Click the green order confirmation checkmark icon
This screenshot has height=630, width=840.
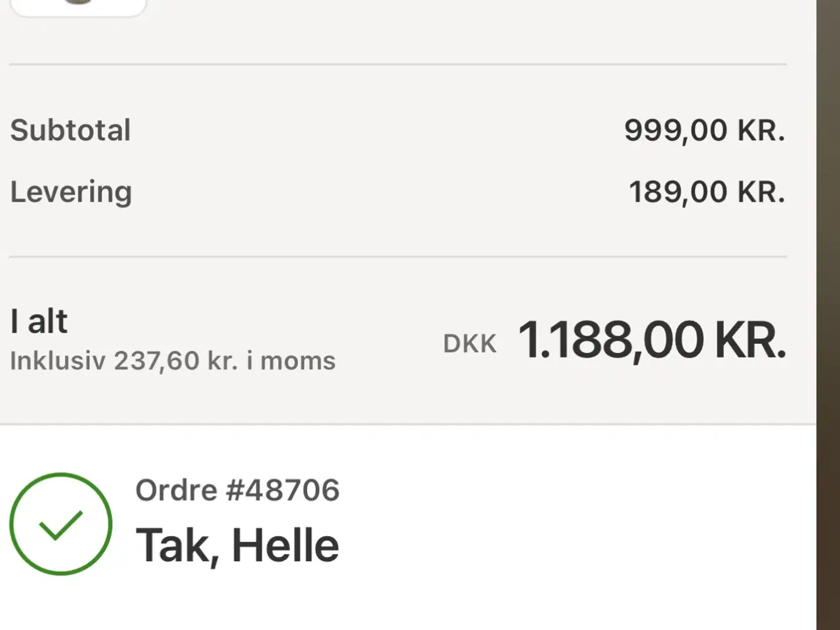60,524
